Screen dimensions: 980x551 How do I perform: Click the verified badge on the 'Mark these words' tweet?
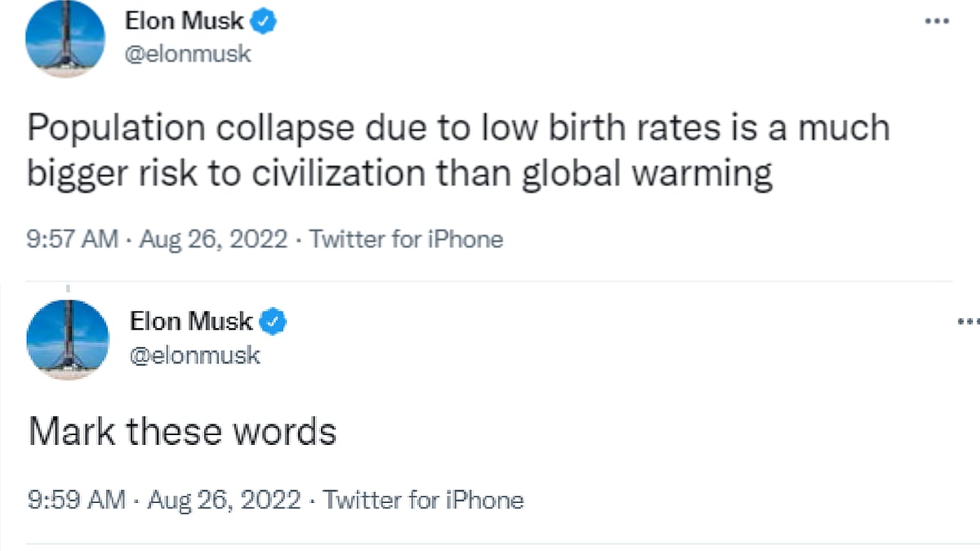click(x=273, y=322)
